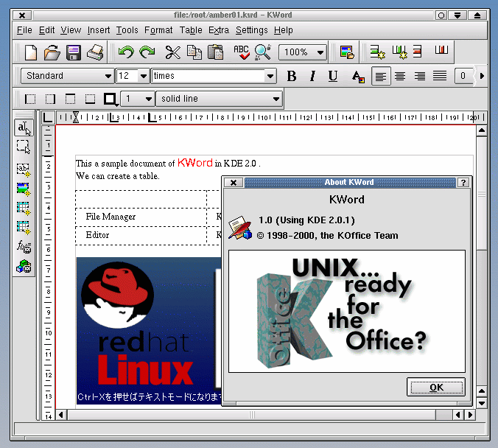Click the tab type selector on ruler
Image resolution: width=498 pixels, height=448 pixels.
48,117
